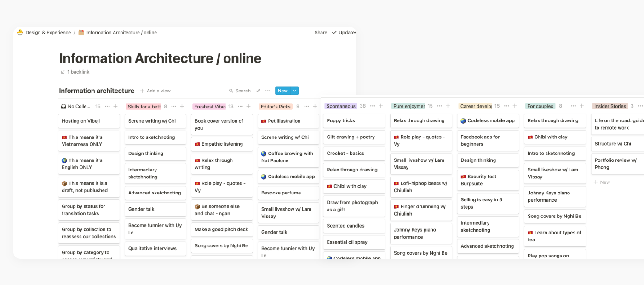Go to Design & Experience in the breadcrumb
The height and width of the screenshot is (285, 644).
click(x=48, y=33)
